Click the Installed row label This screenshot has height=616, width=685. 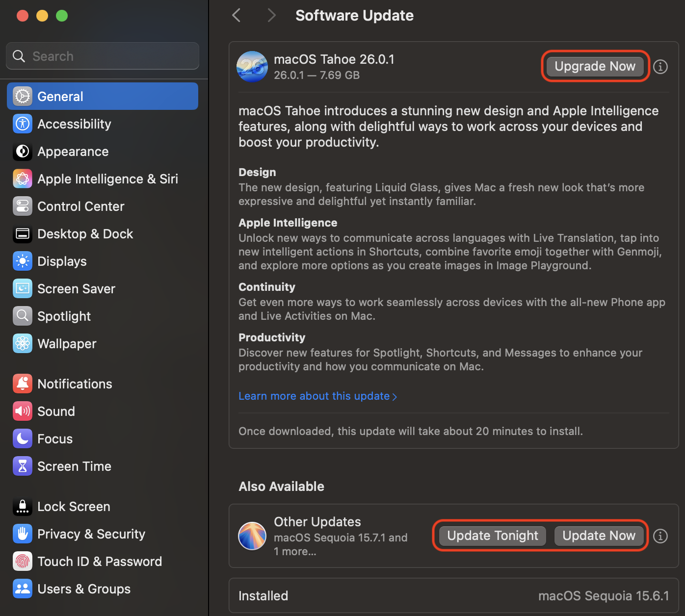(263, 595)
